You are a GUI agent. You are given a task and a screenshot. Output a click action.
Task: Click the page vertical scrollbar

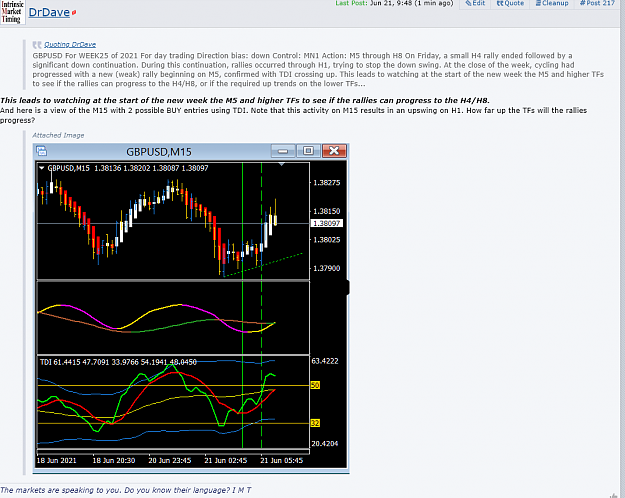tap(622, 249)
